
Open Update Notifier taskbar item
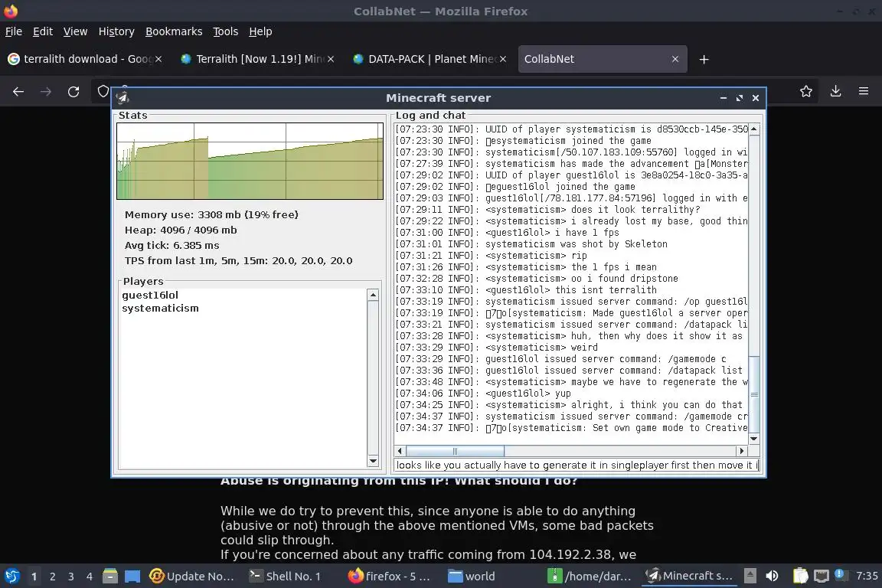pos(192,577)
